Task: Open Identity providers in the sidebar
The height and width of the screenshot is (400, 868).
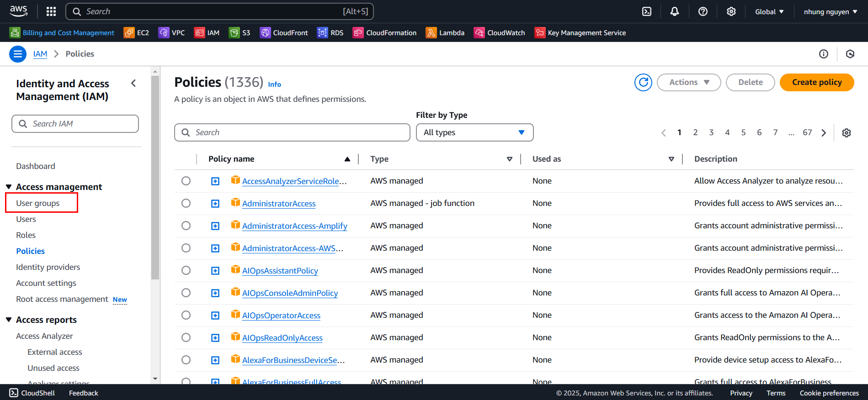Action: pyautogui.click(x=48, y=267)
